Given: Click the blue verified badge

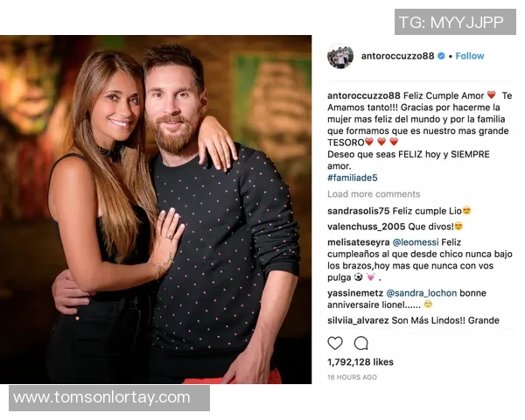Looking at the screenshot, I should (441, 56).
